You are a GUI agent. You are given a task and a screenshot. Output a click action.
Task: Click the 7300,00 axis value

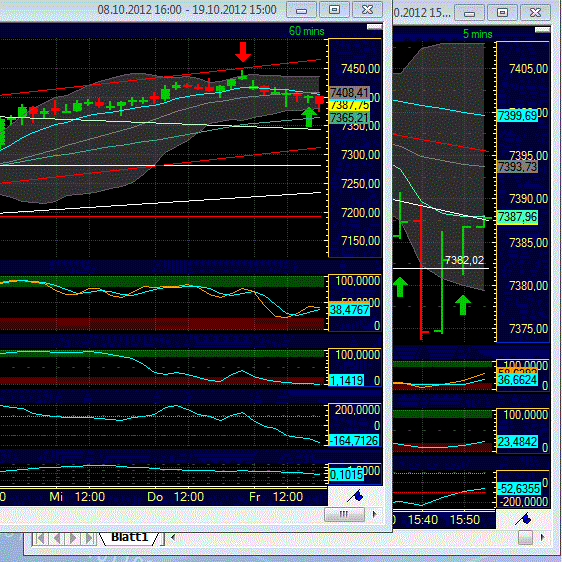click(x=360, y=155)
